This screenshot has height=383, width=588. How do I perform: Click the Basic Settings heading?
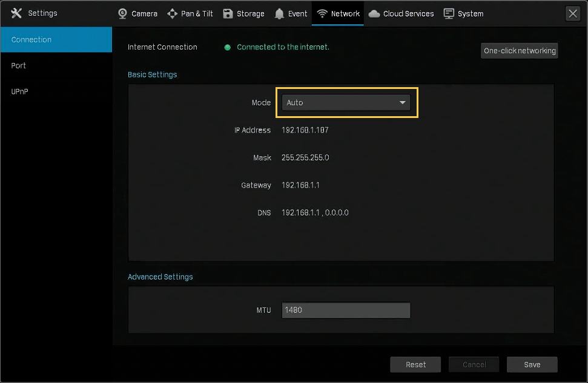(x=152, y=74)
